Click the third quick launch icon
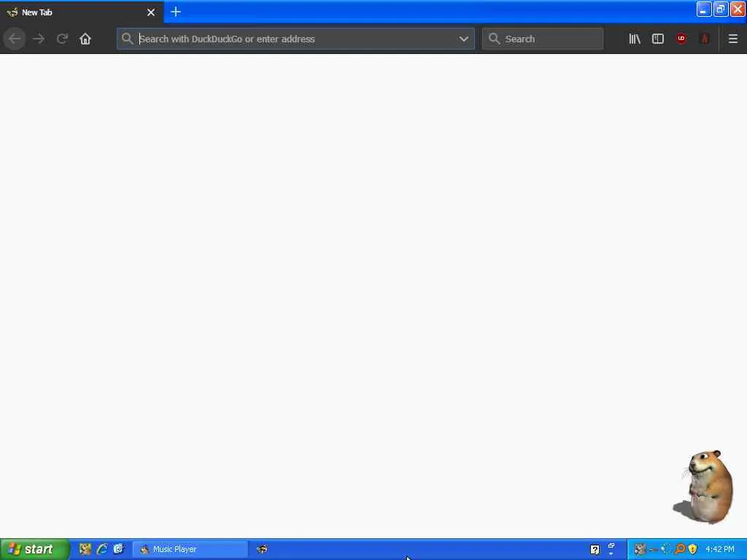This screenshot has width=747, height=560. (118, 549)
